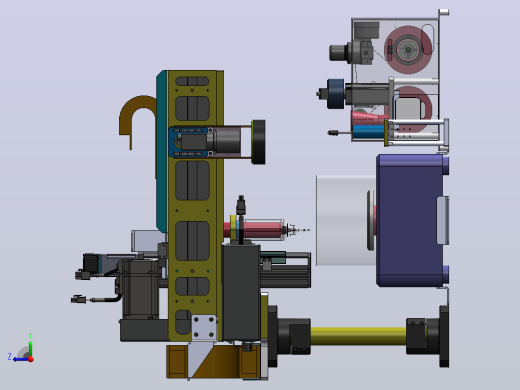Viewport: 520px width, 390px height.
Task: Select the black handwheel on the column motor
Action: tap(258, 142)
